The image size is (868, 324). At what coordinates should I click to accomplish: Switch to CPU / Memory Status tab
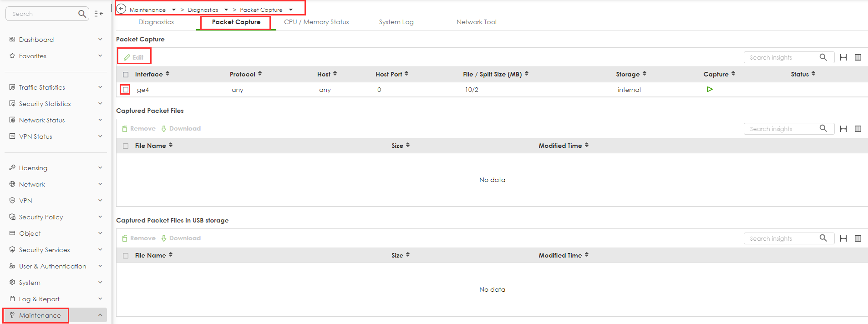tap(316, 22)
